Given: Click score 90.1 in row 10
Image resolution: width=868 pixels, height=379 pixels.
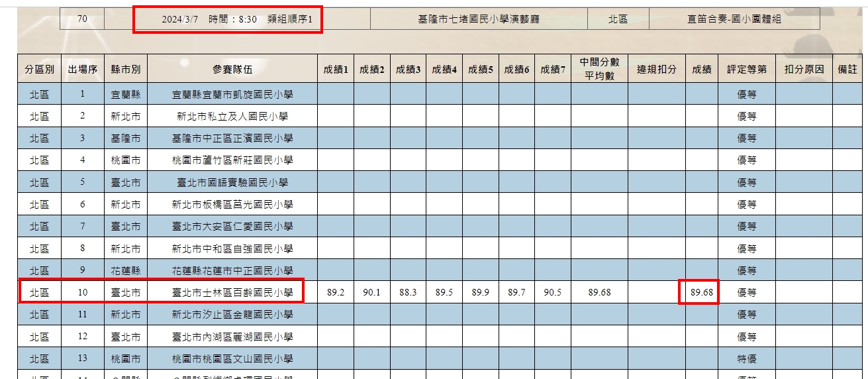Looking at the screenshot, I should click(x=371, y=292).
